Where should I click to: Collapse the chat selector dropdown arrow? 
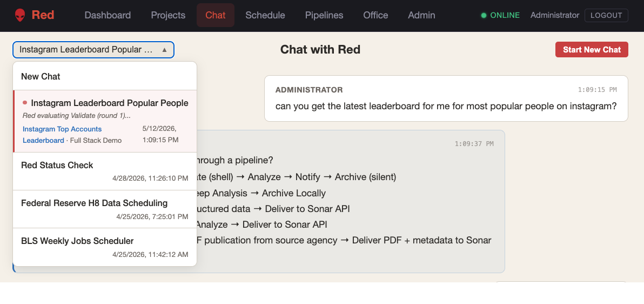(164, 50)
